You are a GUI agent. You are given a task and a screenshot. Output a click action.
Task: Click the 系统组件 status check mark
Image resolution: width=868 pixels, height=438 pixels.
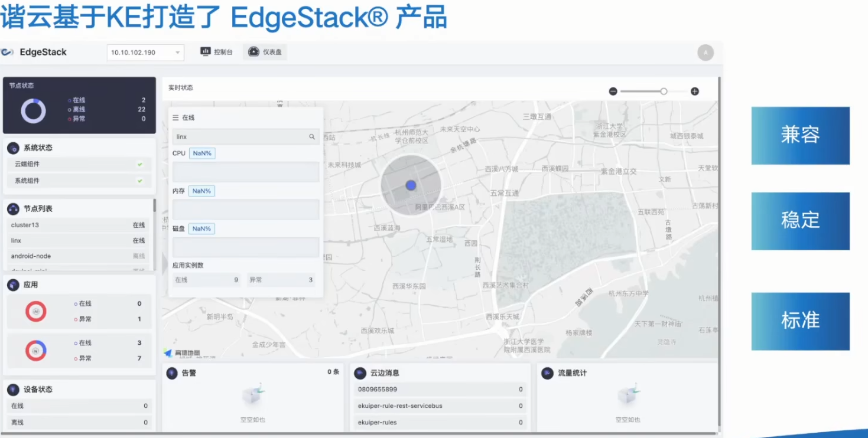click(x=140, y=181)
